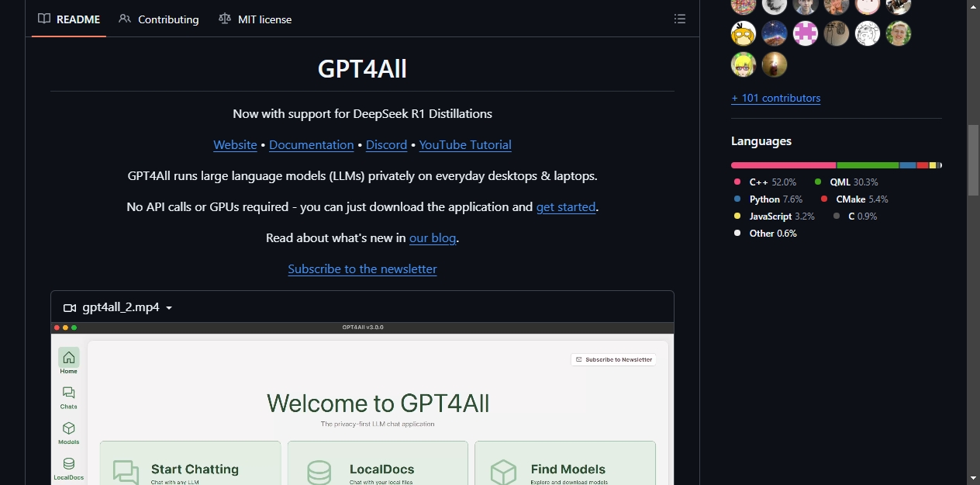Open the Documentation link
Screen dimensions: 980x485
coord(312,144)
